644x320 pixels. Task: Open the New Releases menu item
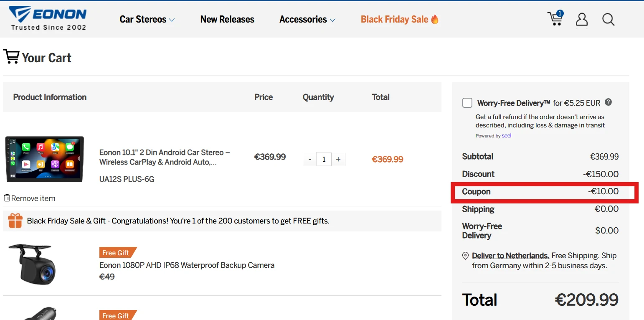click(x=227, y=19)
